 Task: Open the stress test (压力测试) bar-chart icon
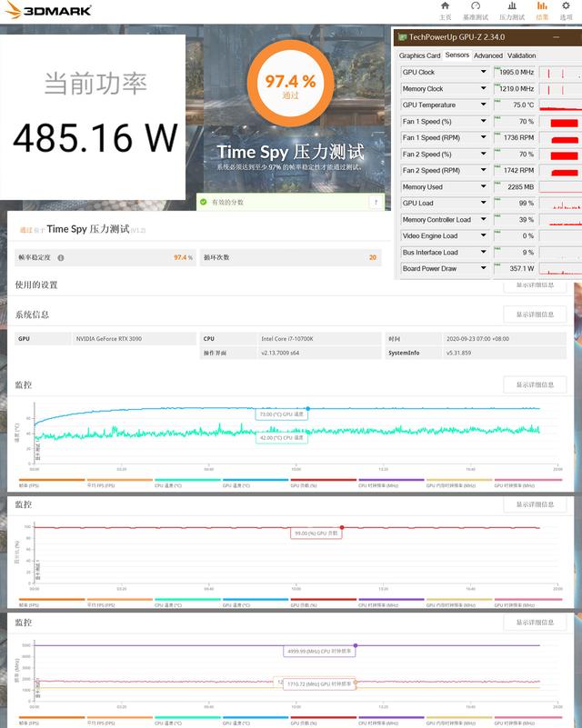coord(512,6)
